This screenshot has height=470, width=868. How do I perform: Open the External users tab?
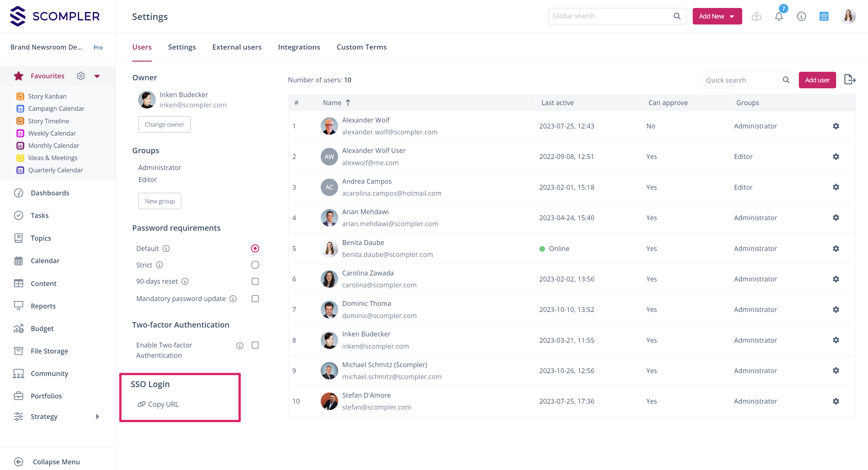[236, 47]
